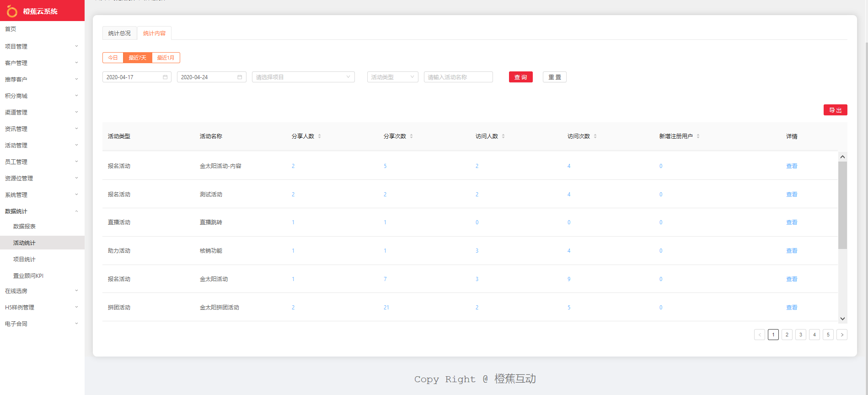View details of 测试活动 row
The image size is (868, 395).
coord(792,194)
